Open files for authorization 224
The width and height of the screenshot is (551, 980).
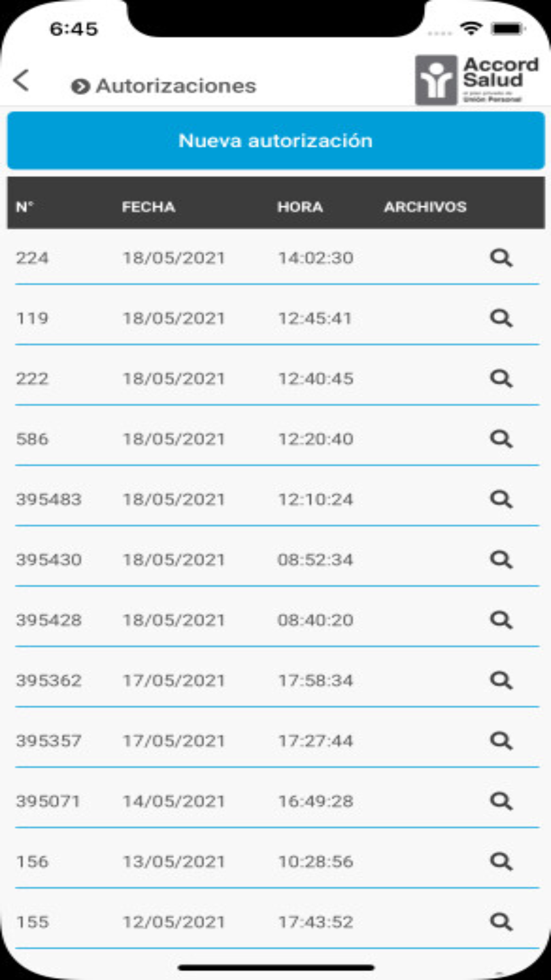click(x=501, y=258)
